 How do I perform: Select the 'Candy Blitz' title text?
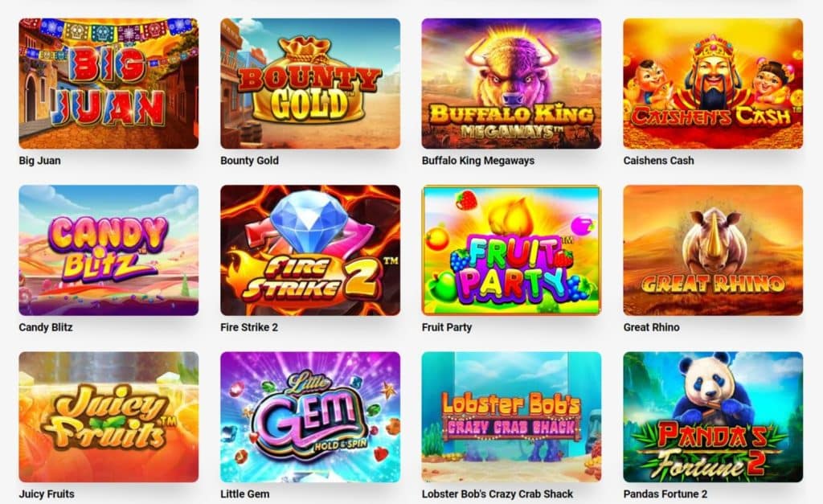tap(46, 328)
